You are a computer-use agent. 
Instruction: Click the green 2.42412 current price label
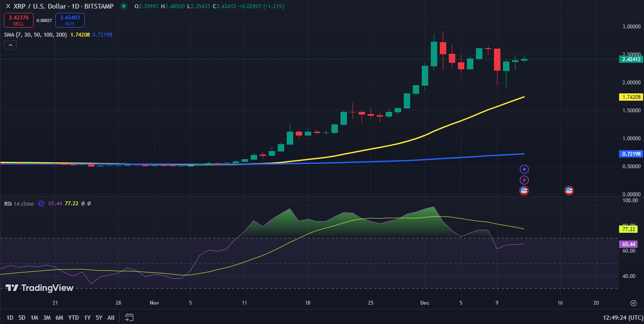631,59
